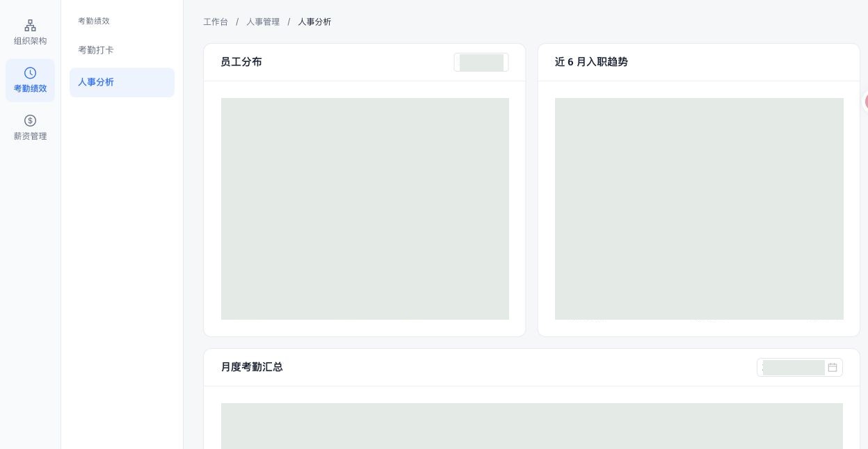The image size is (868, 449).
Task: Open 薪资管理 dollar icon
Action: point(30,120)
